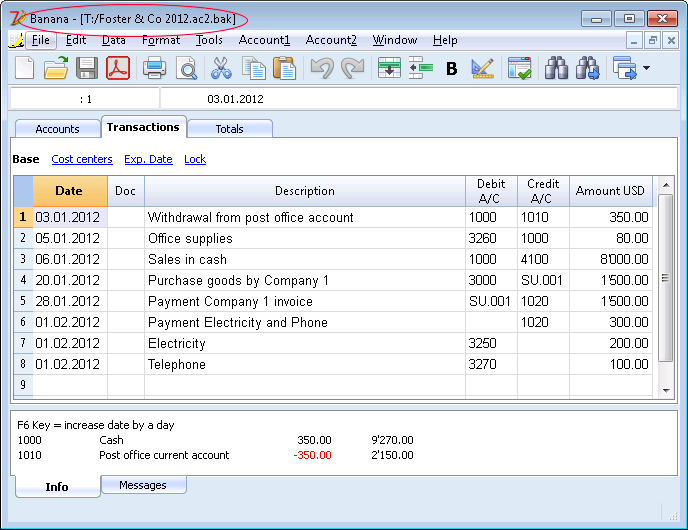This screenshot has width=688, height=530.
Task: Click the insert row icon
Action: pyautogui.click(x=420, y=68)
